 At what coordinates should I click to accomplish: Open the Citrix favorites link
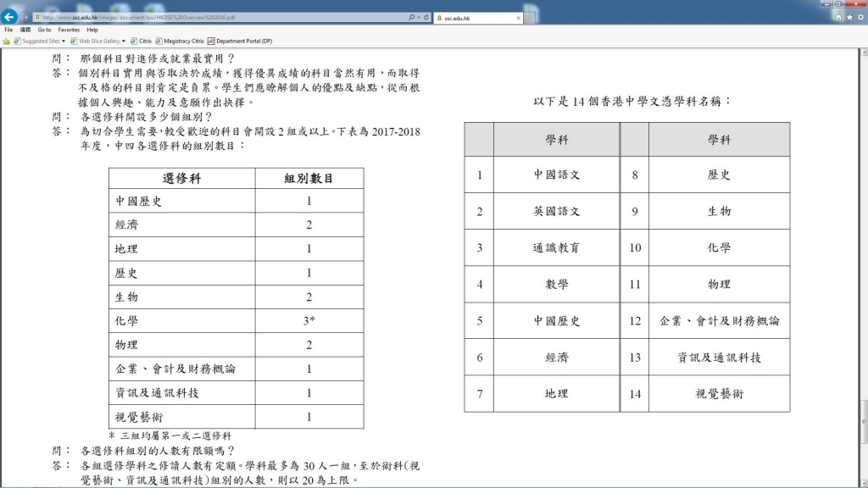142,41
